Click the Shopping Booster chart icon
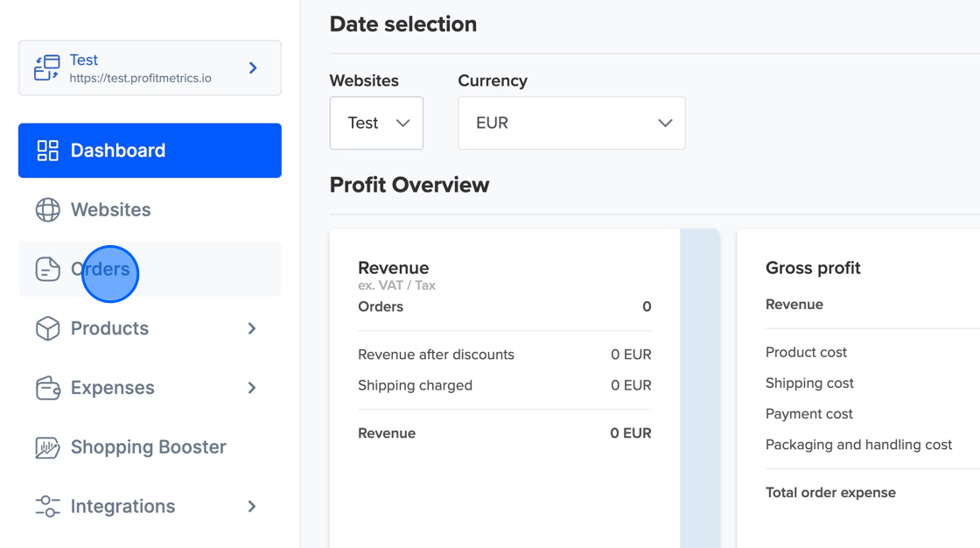Viewport: 980px width, 548px height. coord(47,446)
